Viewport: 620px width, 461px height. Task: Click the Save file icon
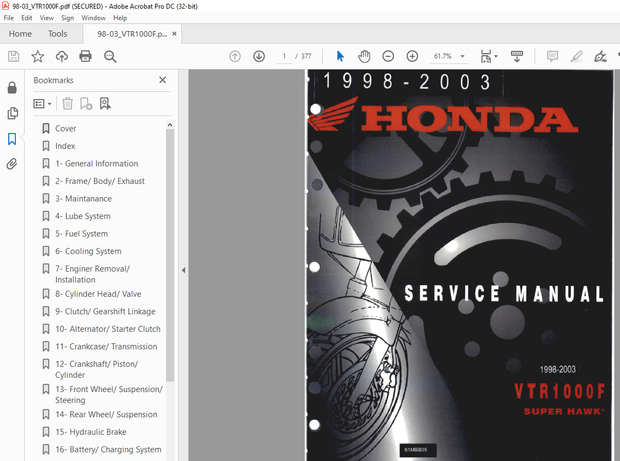(13, 57)
